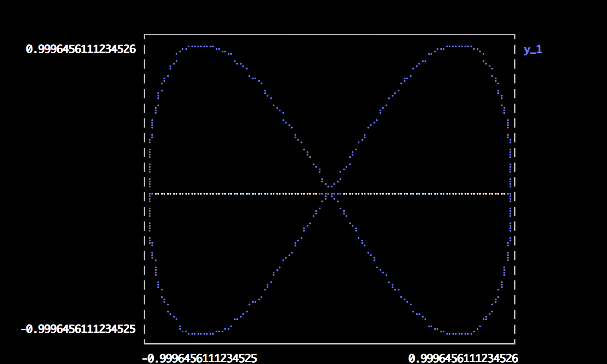Click the top peak of the right lobe
This screenshot has height=364, width=607.
(460, 46)
